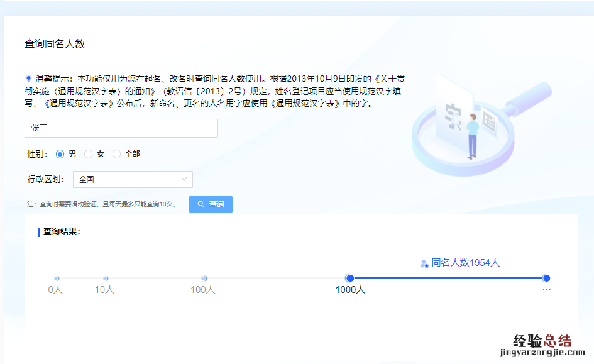This screenshot has width=594, height=364.
Task: Click the pin icon beside 温馨提示
Action: pos(28,79)
